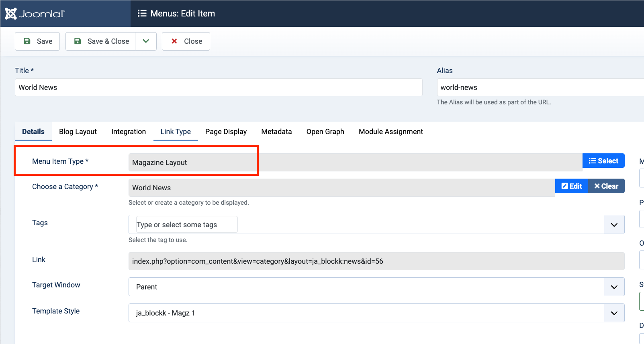
Task: Click the Title input field
Action: pos(219,88)
